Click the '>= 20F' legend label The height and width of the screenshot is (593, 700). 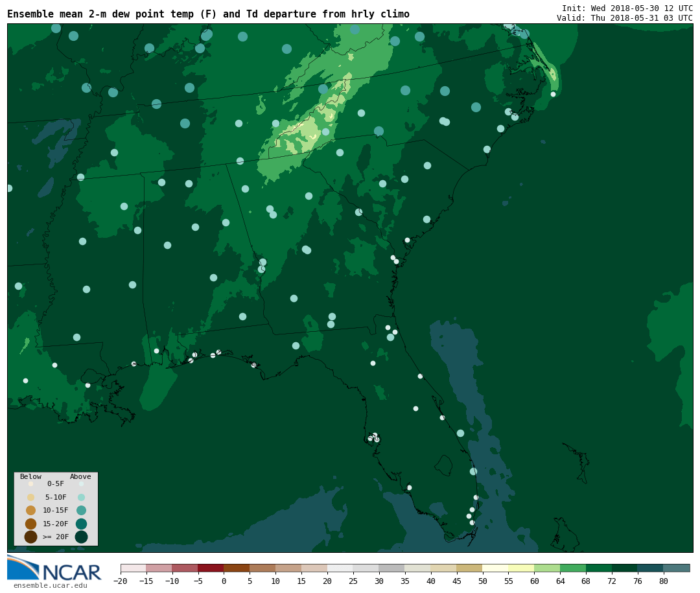pos(56,537)
